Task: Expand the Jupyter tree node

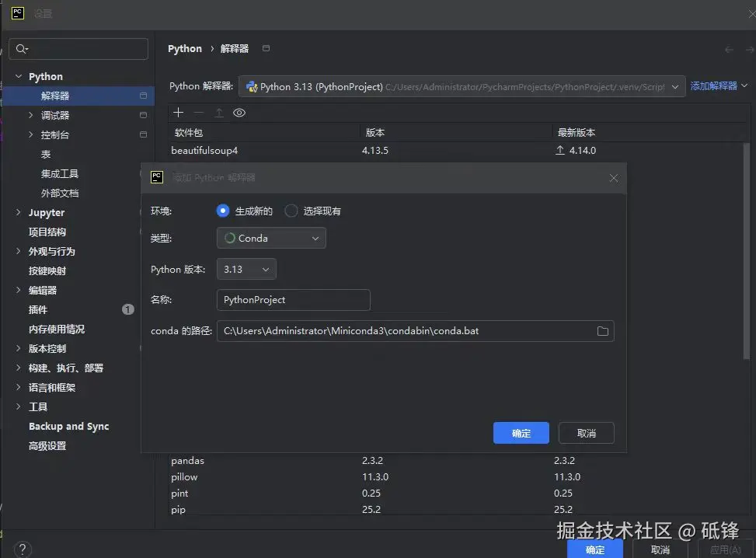Action: coord(19,212)
